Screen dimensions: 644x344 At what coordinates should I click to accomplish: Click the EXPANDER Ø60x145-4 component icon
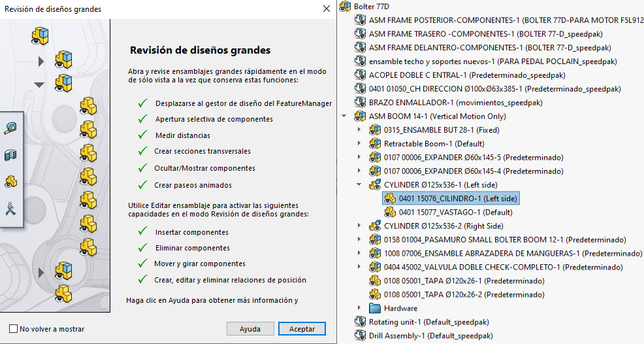point(375,171)
